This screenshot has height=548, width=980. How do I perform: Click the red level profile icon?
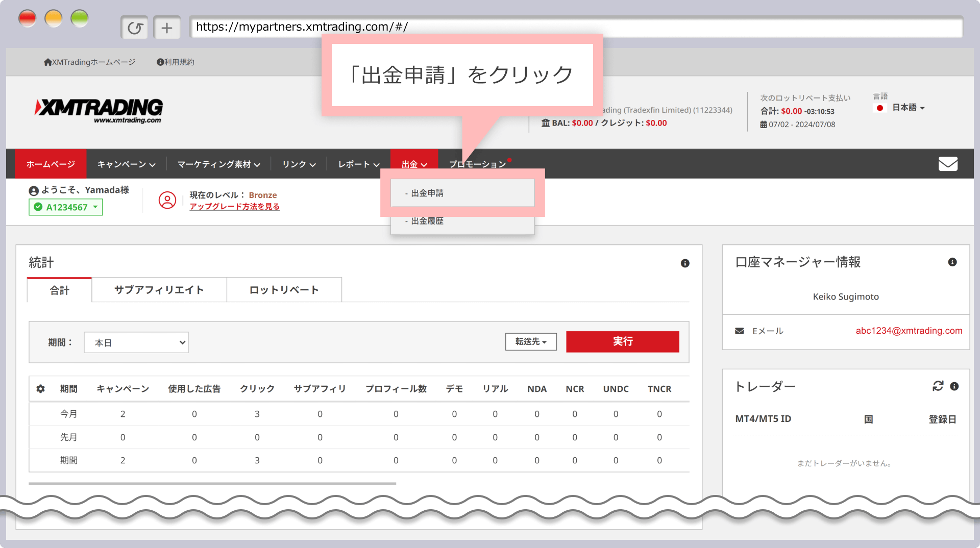(x=167, y=200)
